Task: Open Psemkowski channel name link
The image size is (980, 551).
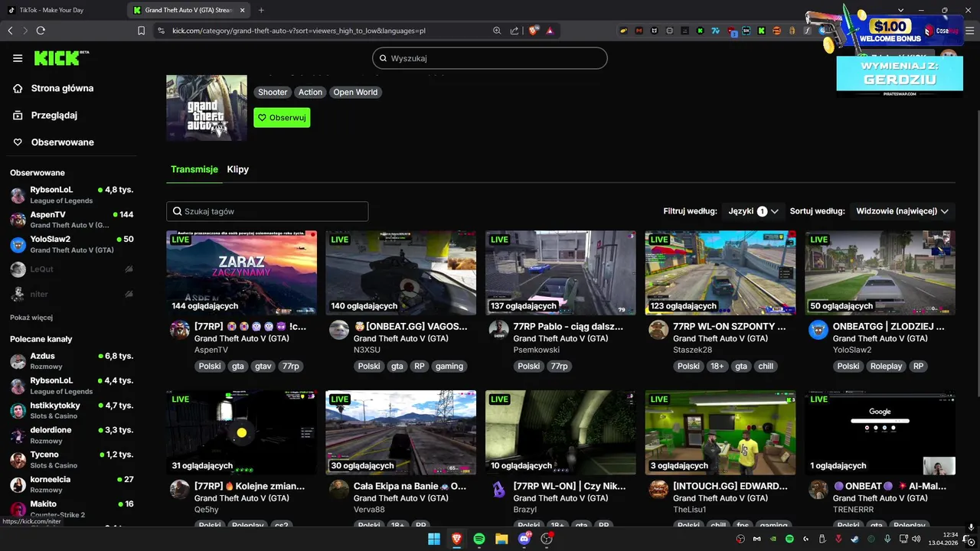Action: (x=536, y=350)
